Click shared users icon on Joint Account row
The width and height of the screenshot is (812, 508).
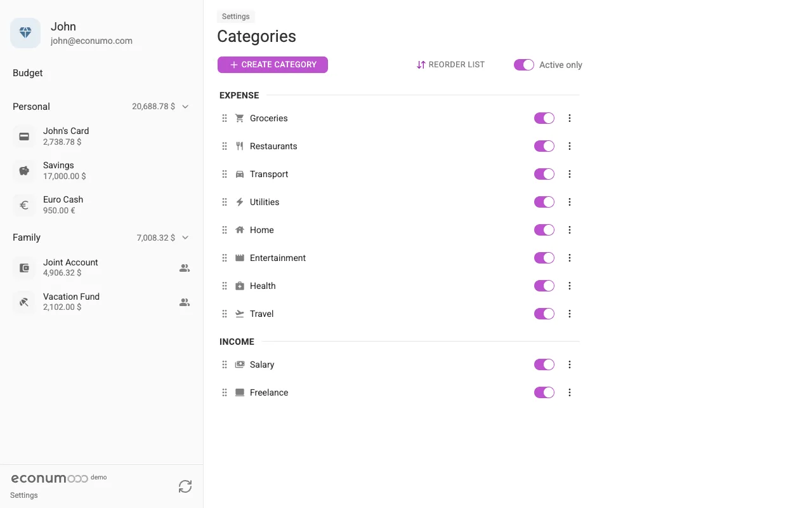click(185, 268)
